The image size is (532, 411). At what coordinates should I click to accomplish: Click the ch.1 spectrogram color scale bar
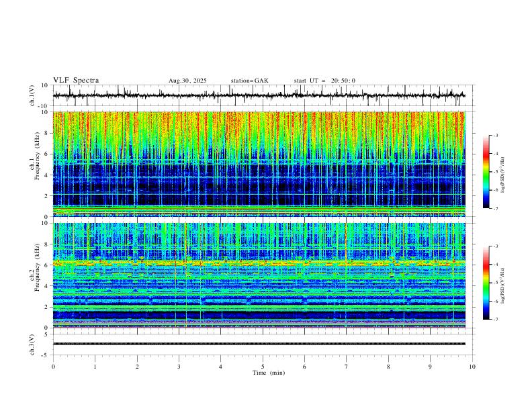pyautogui.click(x=486, y=172)
